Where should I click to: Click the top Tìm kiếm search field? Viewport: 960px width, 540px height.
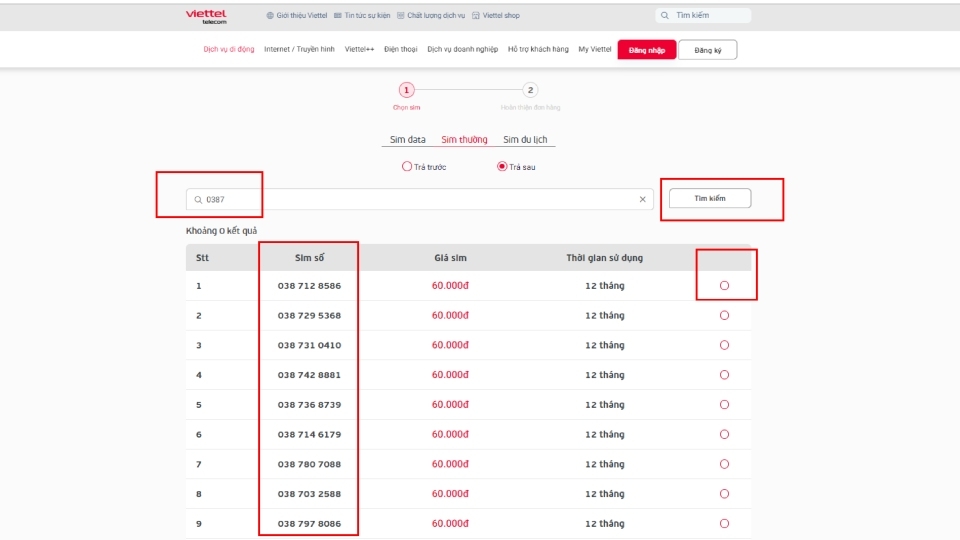(x=703, y=15)
